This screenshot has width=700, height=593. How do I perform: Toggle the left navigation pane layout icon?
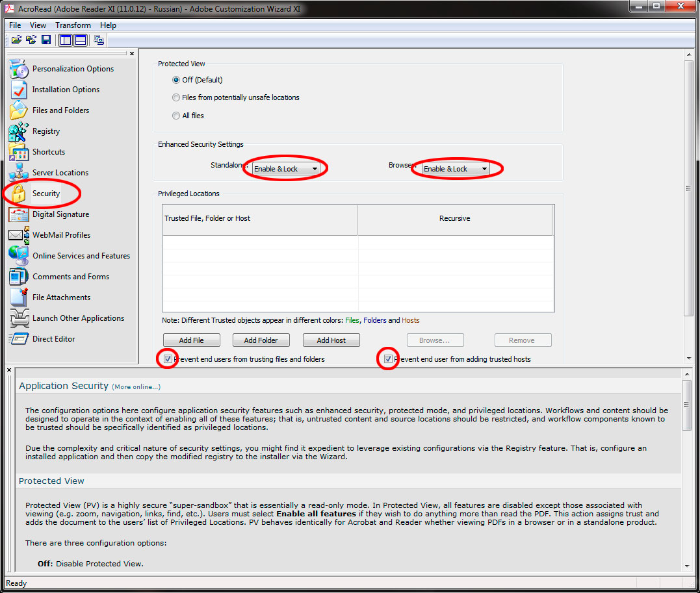click(x=66, y=40)
